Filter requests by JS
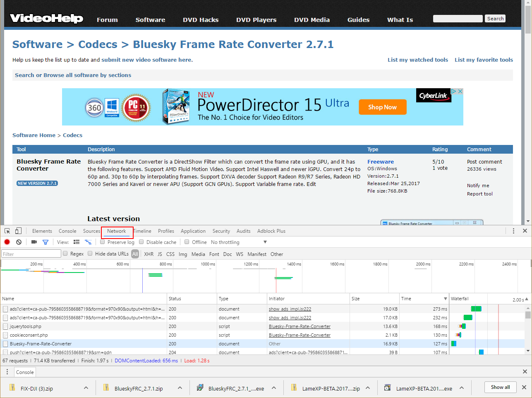532x398 pixels. coord(160,254)
